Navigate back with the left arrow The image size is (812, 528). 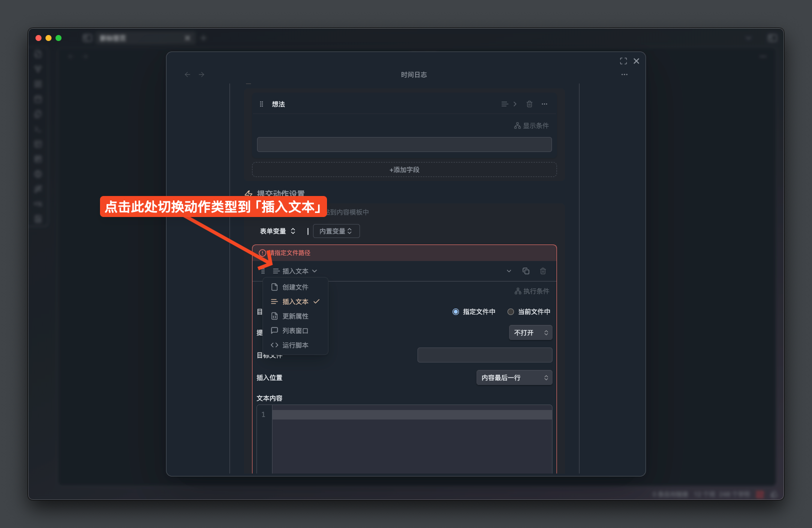pyautogui.click(x=187, y=74)
